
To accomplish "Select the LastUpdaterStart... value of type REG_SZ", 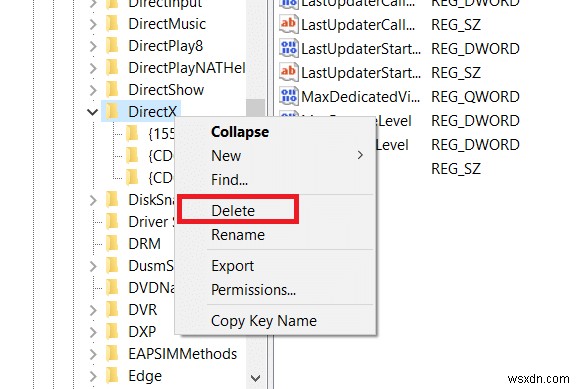I will pos(361,73).
